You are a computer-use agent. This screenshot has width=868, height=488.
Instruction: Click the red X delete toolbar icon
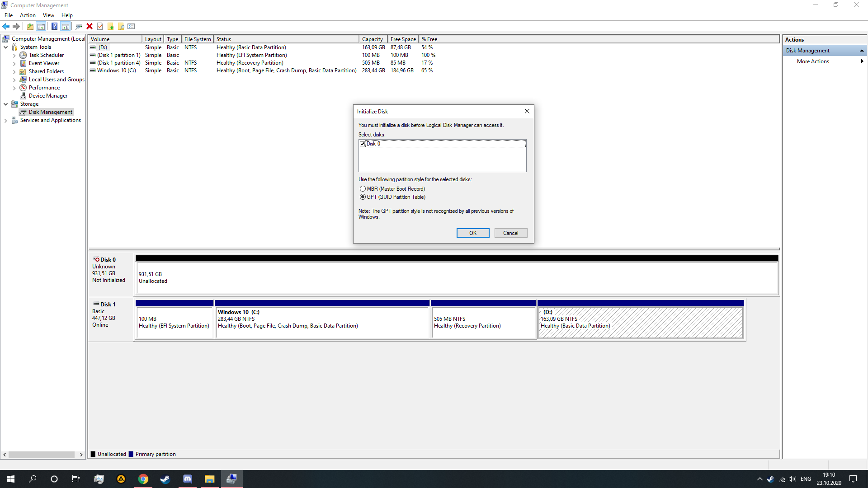click(90, 26)
